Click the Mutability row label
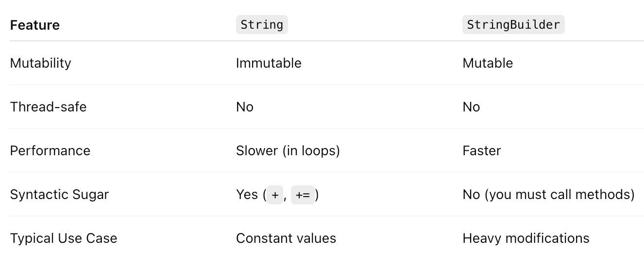The height and width of the screenshot is (254, 644). (41, 63)
